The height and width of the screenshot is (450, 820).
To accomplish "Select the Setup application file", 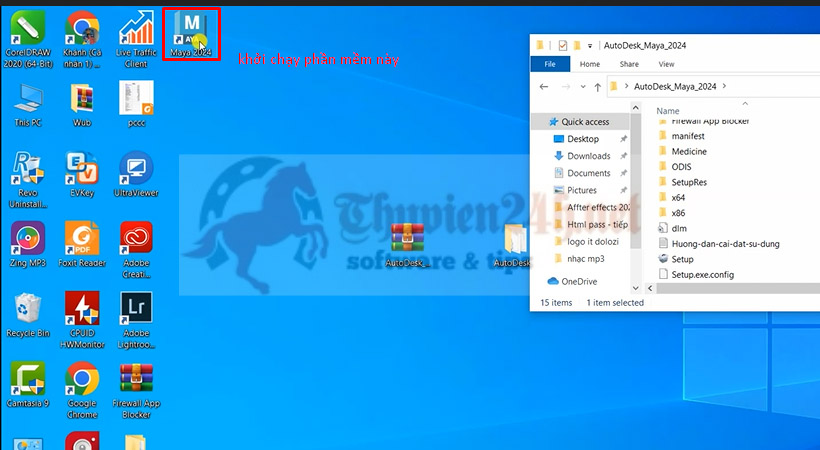I will tap(682, 259).
